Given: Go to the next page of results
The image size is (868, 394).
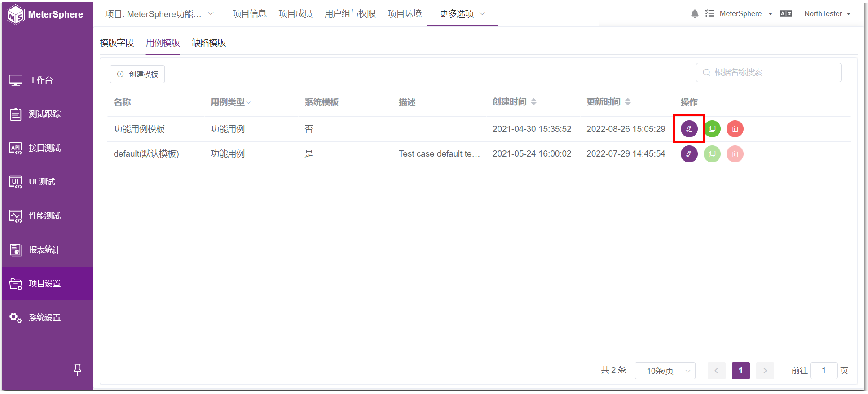Looking at the screenshot, I should point(765,371).
